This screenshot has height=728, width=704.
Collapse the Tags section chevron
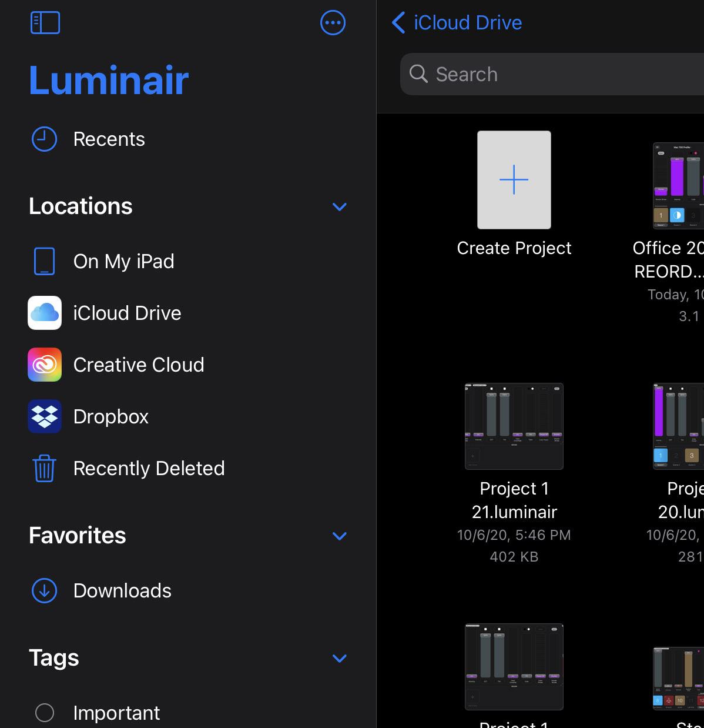tap(340, 658)
